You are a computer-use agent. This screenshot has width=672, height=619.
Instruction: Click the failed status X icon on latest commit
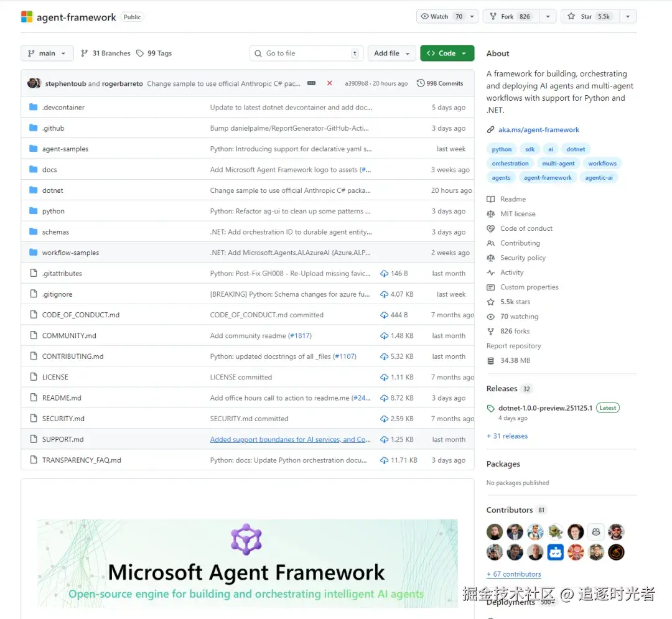(330, 83)
